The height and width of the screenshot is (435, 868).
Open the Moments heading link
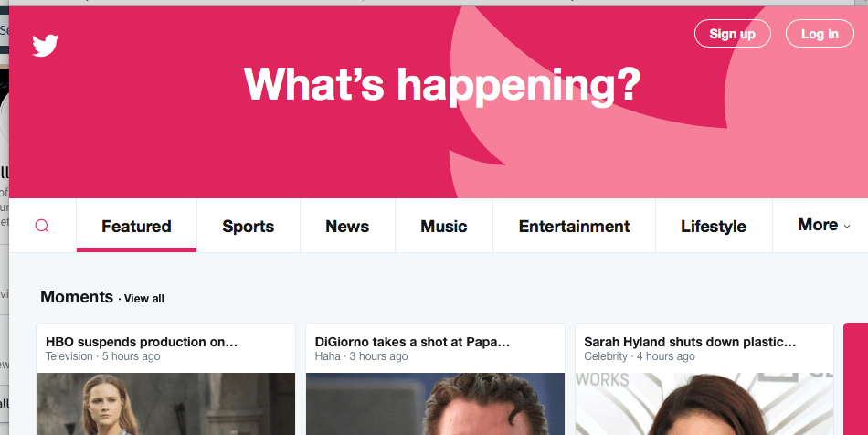pos(77,297)
